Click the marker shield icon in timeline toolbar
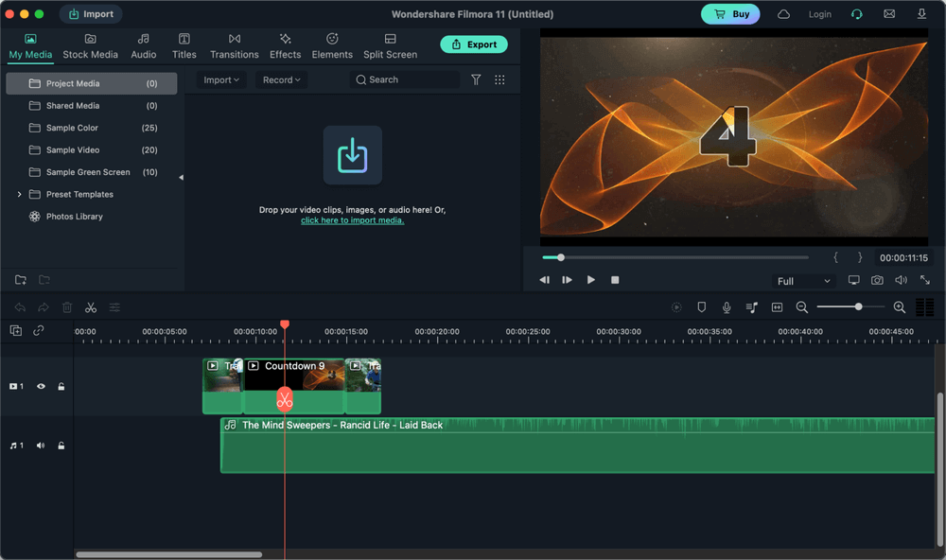 [x=701, y=307]
